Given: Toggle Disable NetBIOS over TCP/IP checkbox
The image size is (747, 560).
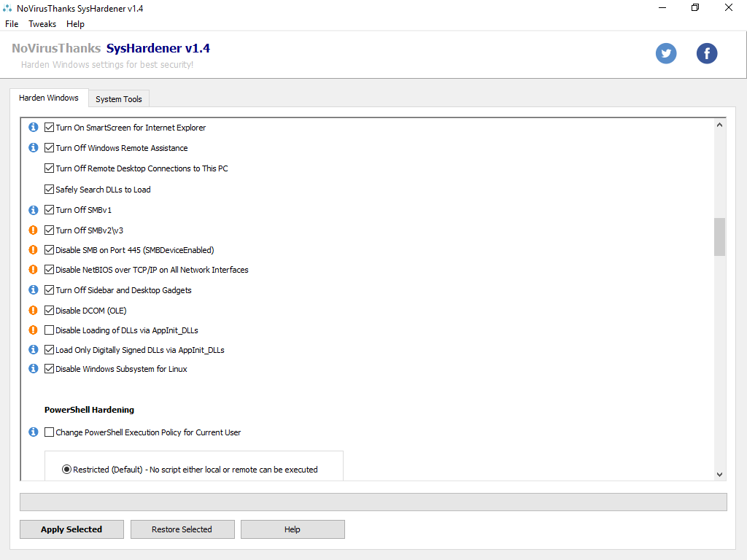Looking at the screenshot, I should click(x=49, y=270).
